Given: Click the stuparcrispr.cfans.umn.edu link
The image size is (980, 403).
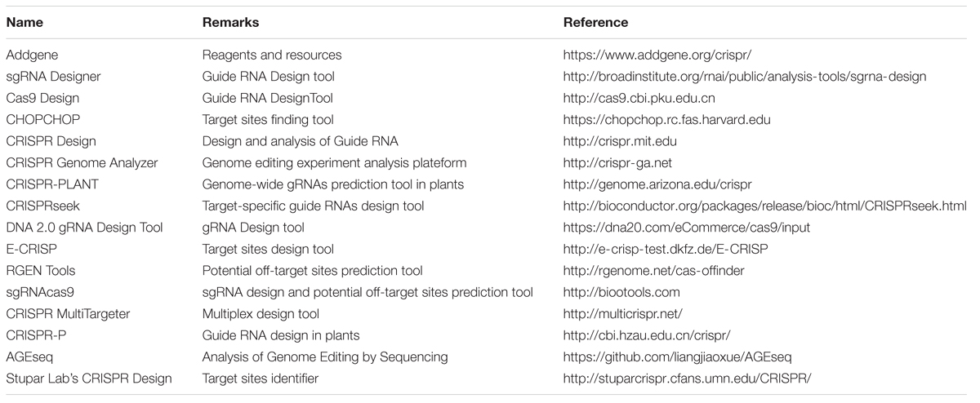Looking at the screenshot, I should pyautogui.click(x=687, y=379).
